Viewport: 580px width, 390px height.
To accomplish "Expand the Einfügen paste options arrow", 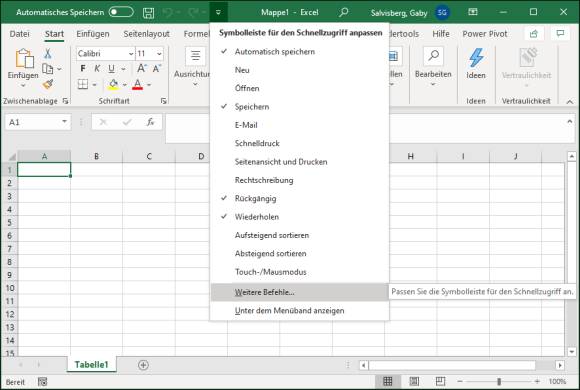I will (23, 85).
